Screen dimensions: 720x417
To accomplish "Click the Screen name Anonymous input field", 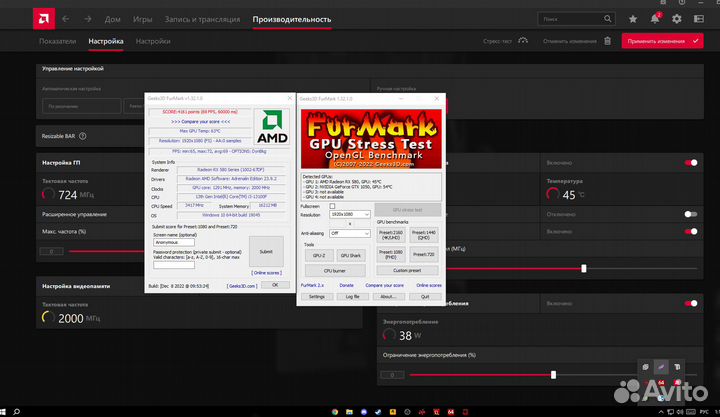I will click(174, 242).
